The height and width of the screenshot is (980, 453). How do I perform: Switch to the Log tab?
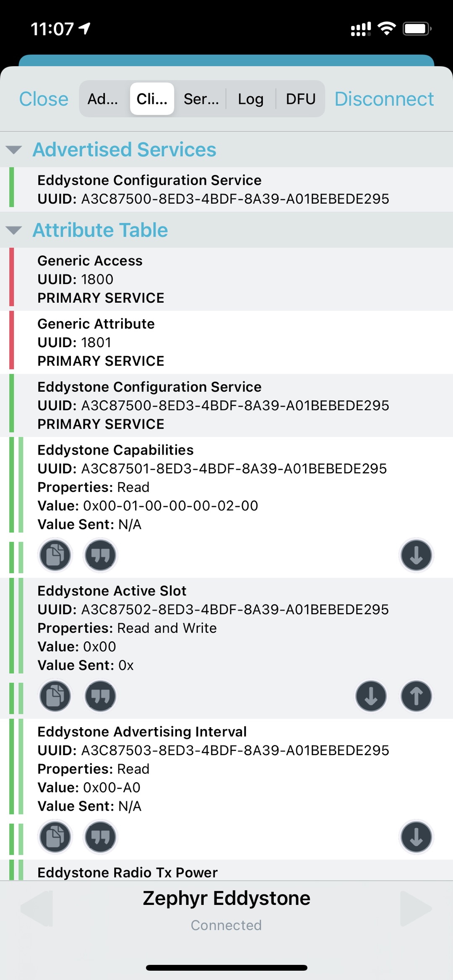tap(251, 99)
